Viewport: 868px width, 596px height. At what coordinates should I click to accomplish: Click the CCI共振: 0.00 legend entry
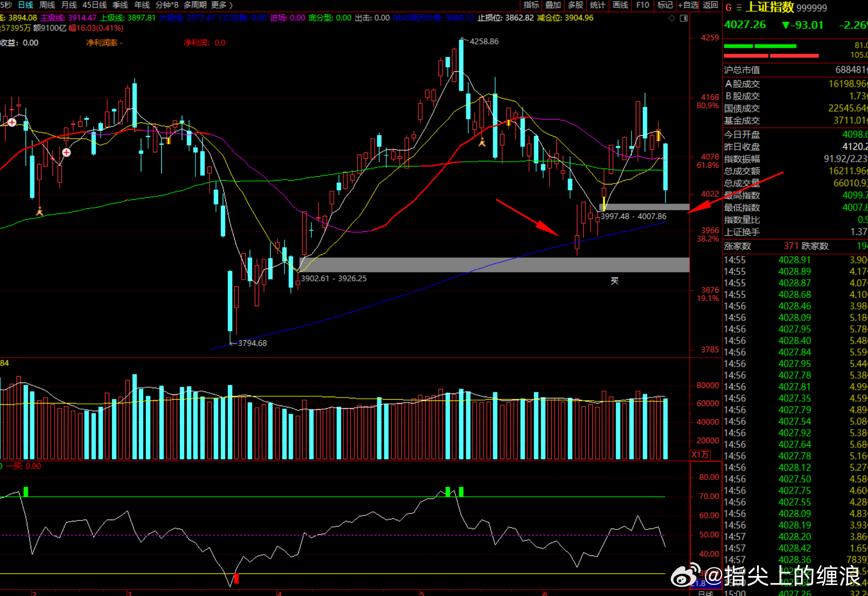pyautogui.click(x=242, y=18)
